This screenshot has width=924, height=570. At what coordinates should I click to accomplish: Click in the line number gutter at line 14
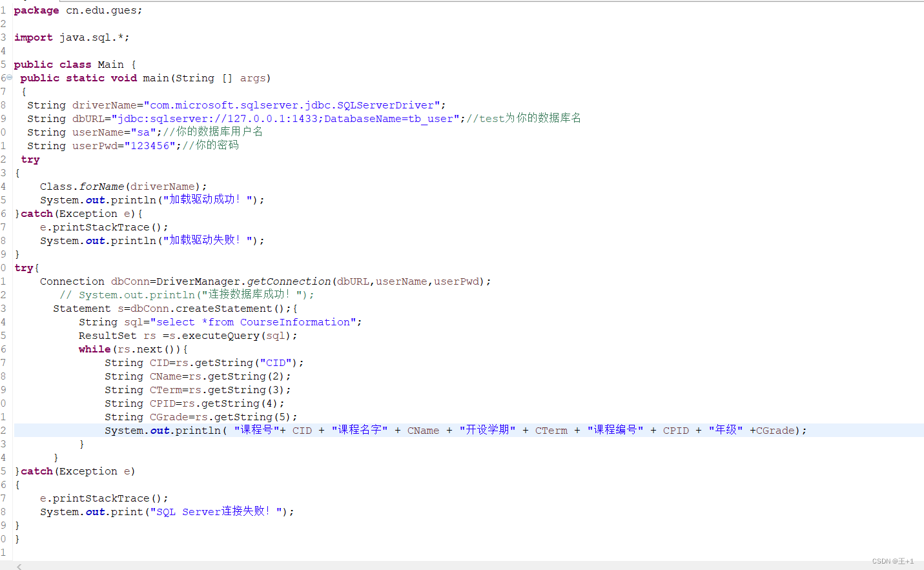pyautogui.click(x=5, y=186)
